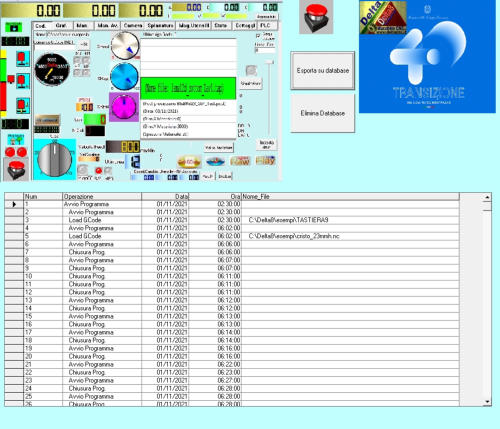Click the Operazione column header
Screen dimensions: 500x429
pyautogui.click(x=102, y=197)
